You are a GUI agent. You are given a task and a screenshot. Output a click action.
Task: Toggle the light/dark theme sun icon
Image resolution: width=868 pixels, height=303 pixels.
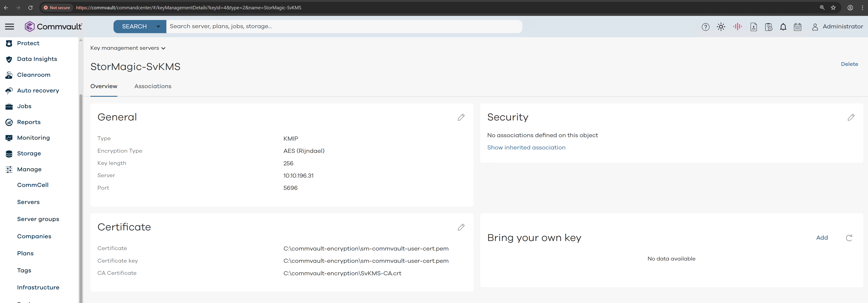721,27
